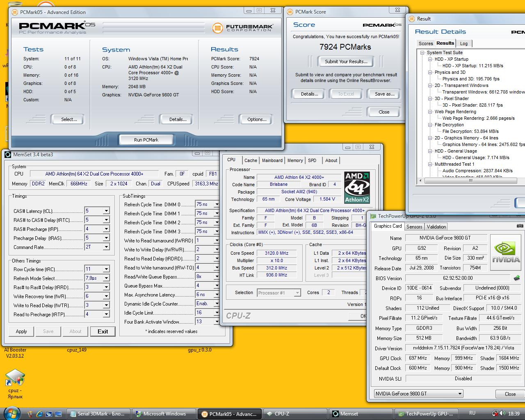Image resolution: width=525 pixels, height=420 pixels.
Task: Switch to the Cache tab in CPU-Z
Action: point(251,160)
